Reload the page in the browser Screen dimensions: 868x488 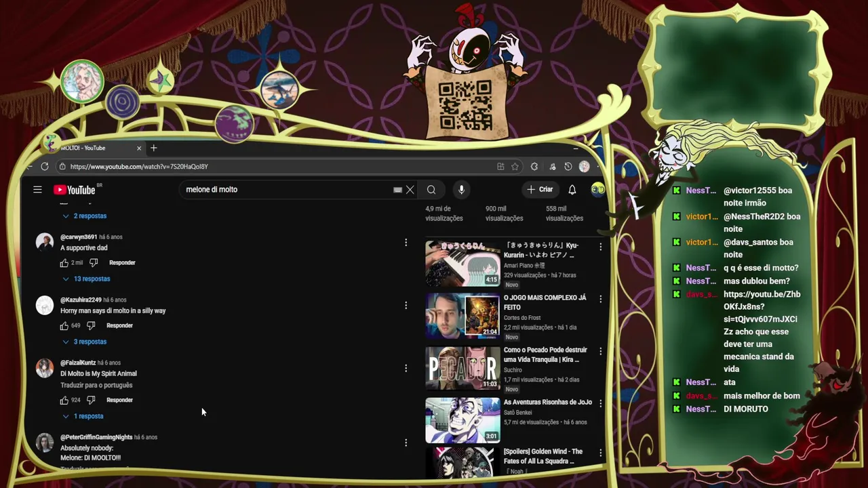click(45, 166)
